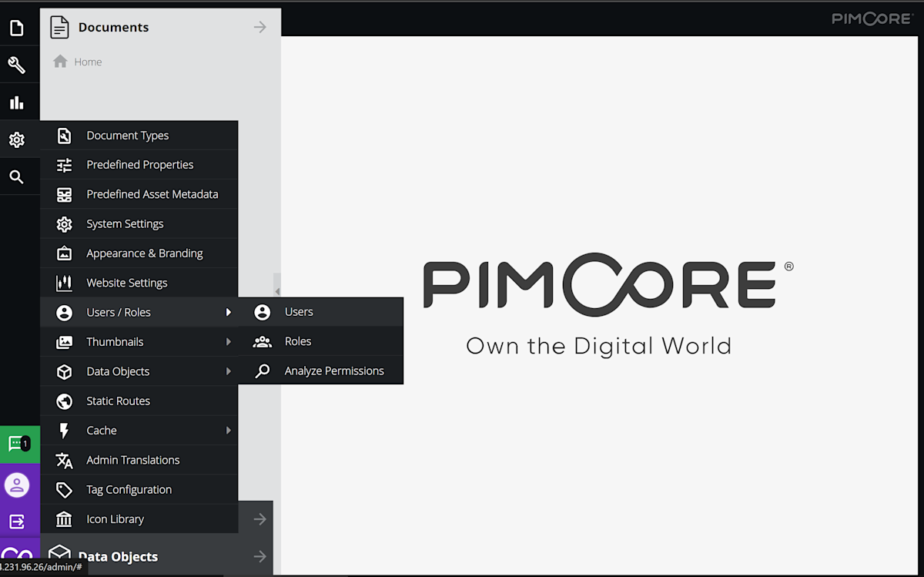924x577 pixels.
Task: Open the user profile avatar icon
Action: [17, 485]
